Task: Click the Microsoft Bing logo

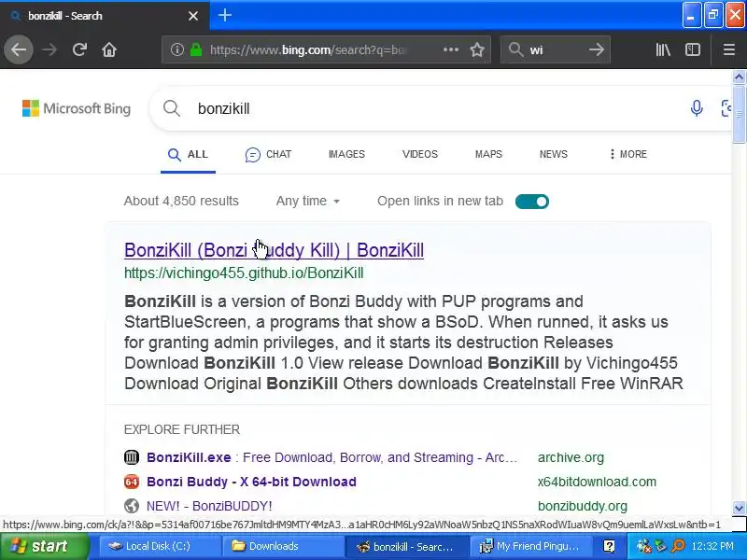Action: pos(77,108)
